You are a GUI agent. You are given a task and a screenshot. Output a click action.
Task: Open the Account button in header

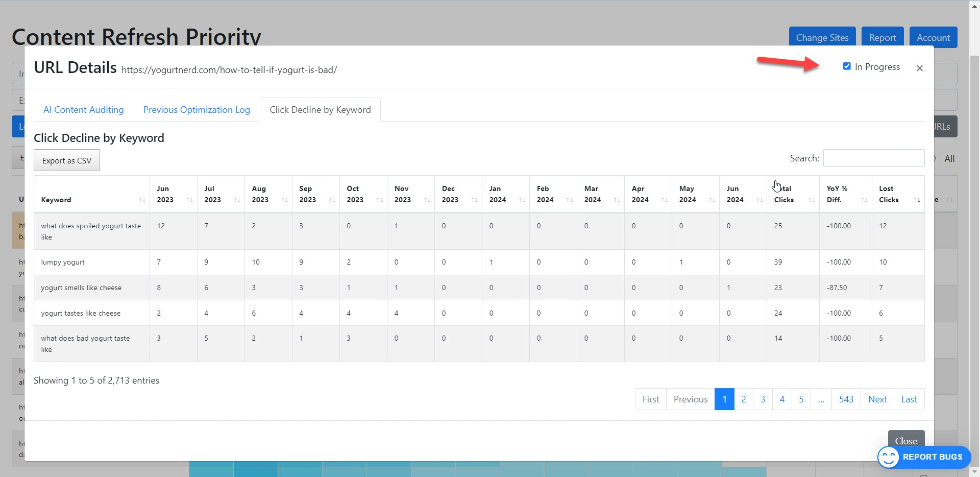(x=933, y=37)
